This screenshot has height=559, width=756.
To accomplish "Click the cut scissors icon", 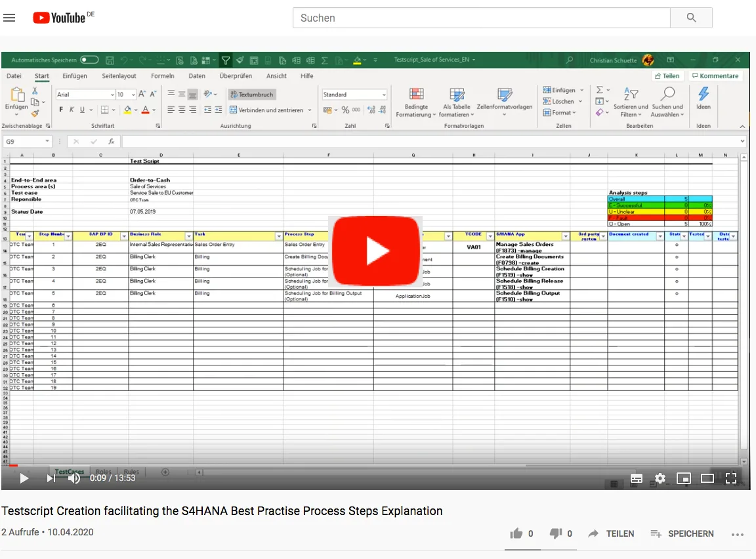I will (x=35, y=91).
